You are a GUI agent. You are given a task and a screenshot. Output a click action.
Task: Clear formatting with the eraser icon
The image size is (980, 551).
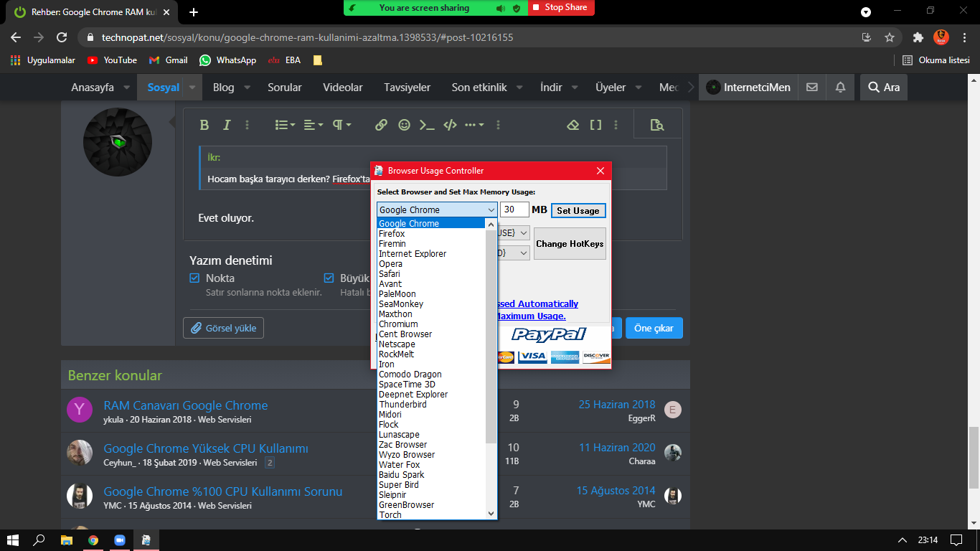point(573,125)
